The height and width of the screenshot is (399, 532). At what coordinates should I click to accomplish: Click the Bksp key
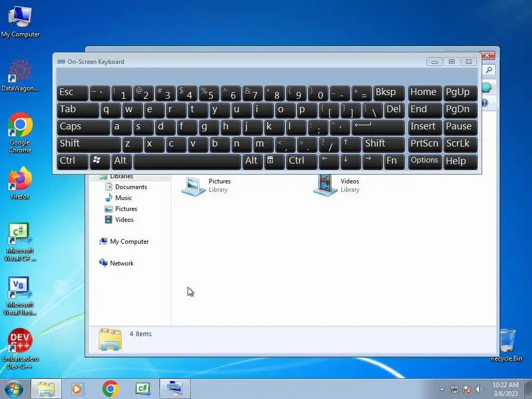389,94
